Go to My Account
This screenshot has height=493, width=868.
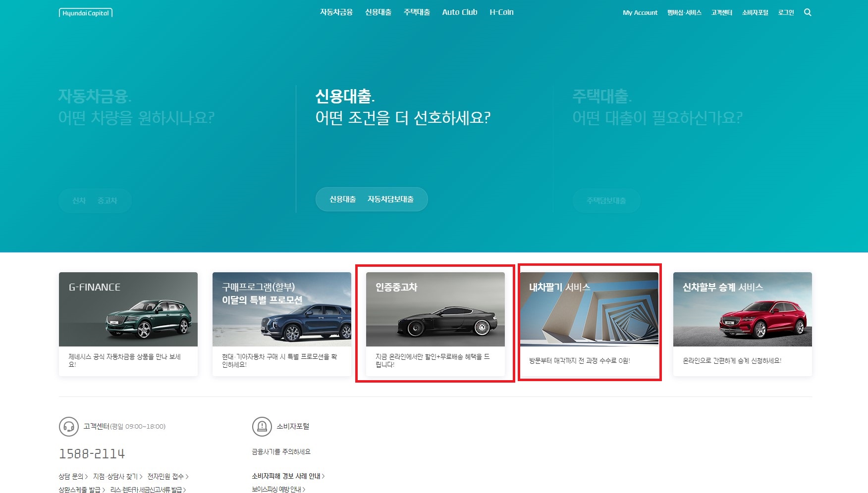[x=640, y=13]
